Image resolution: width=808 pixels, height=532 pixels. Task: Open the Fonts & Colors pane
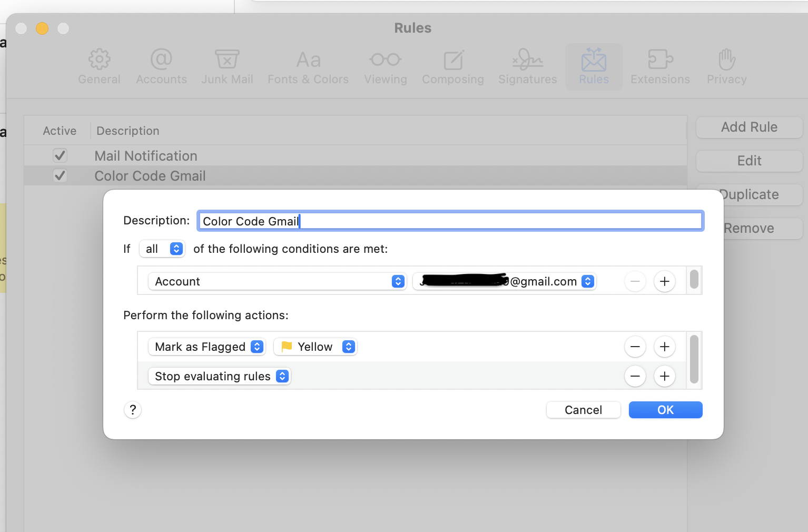pos(308,66)
